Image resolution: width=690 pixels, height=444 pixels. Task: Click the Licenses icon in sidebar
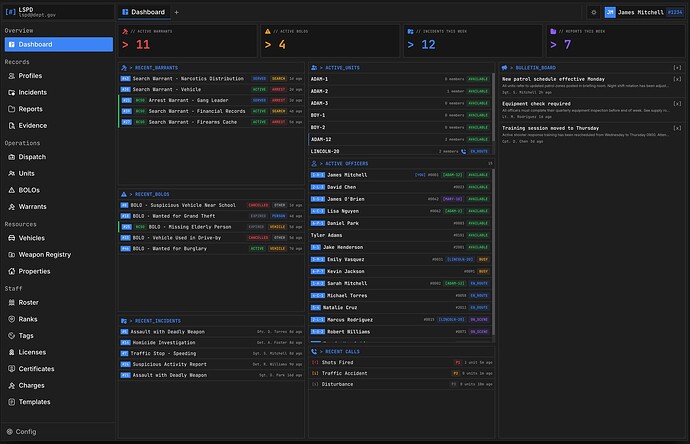click(x=11, y=352)
